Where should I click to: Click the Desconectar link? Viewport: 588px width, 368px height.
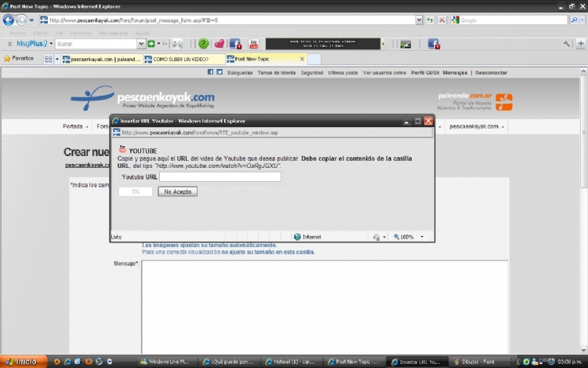coord(491,73)
